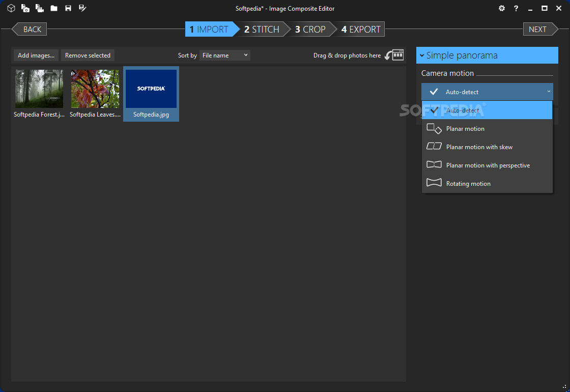
Task: Save the project with floppy icon
Action: pyautogui.click(x=68, y=8)
